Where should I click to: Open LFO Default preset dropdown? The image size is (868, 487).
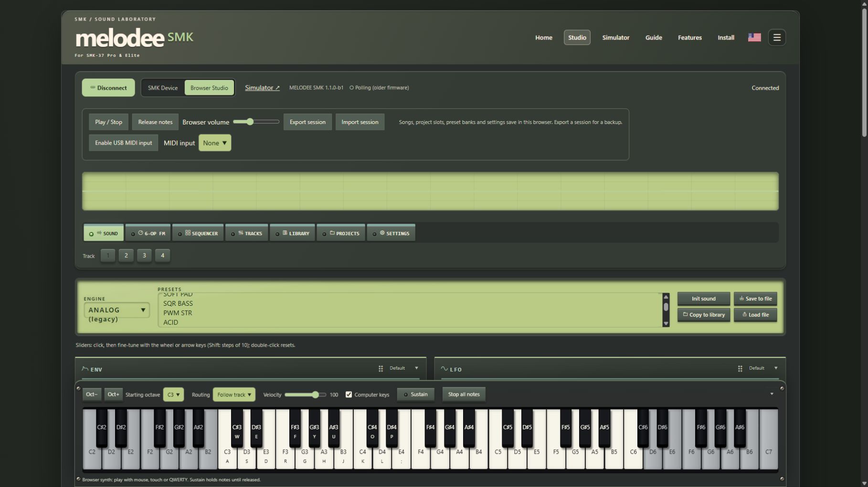(x=763, y=368)
